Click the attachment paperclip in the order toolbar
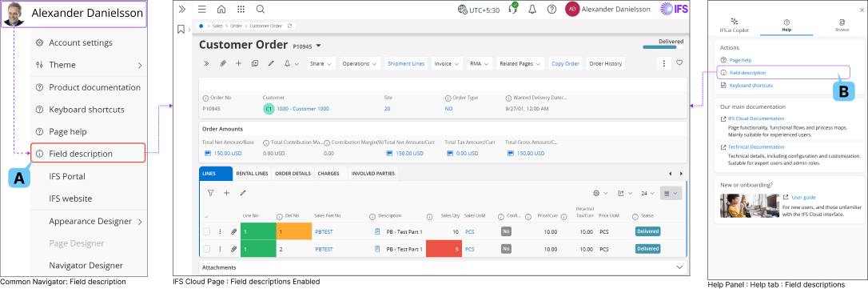Viewport: 868px width, 289px height. point(223,63)
